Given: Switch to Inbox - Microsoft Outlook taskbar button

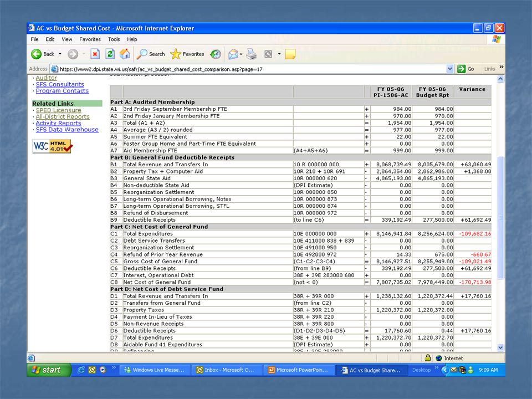Looking at the screenshot, I should click(x=227, y=370).
